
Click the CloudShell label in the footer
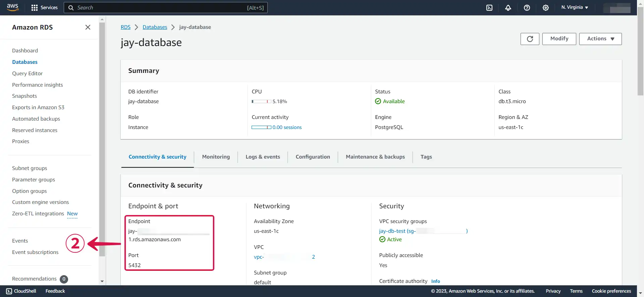point(25,291)
